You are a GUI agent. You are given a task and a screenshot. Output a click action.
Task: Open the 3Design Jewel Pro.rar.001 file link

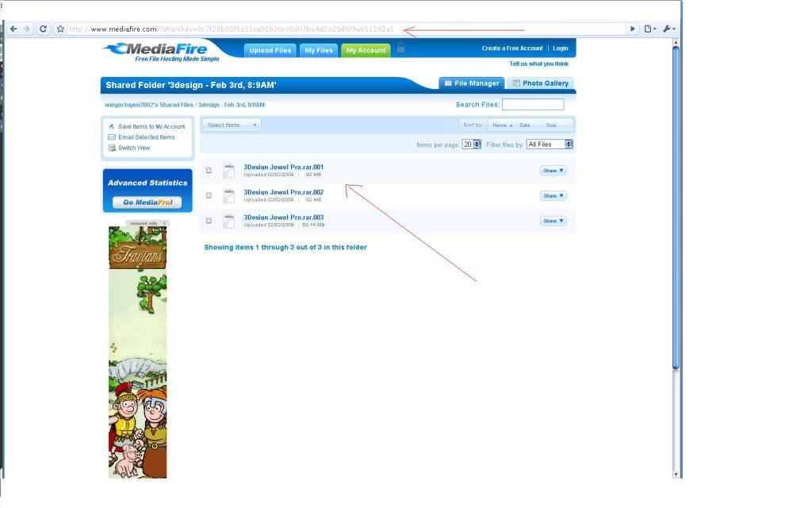pyautogui.click(x=283, y=167)
